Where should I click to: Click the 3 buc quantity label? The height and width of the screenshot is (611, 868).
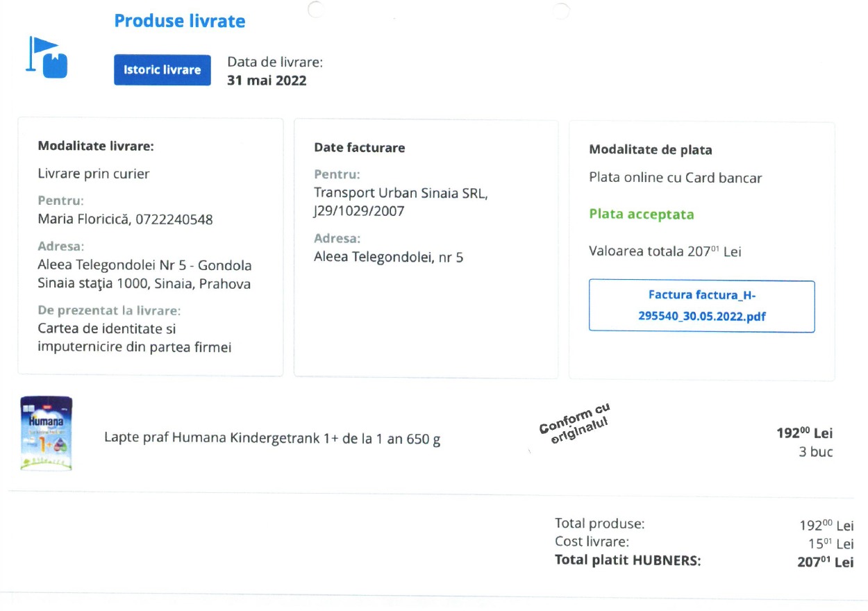click(x=815, y=453)
